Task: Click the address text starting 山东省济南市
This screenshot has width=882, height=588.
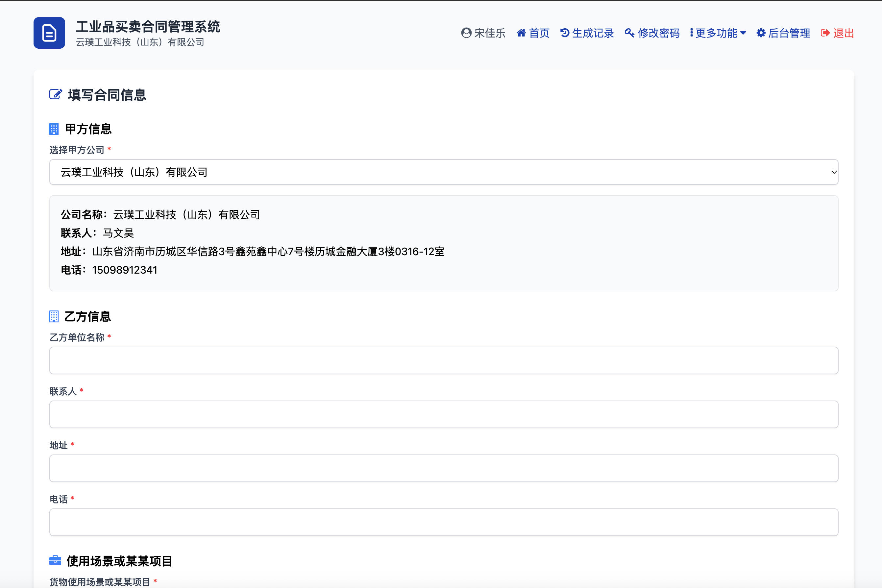Action: pyautogui.click(x=268, y=252)
